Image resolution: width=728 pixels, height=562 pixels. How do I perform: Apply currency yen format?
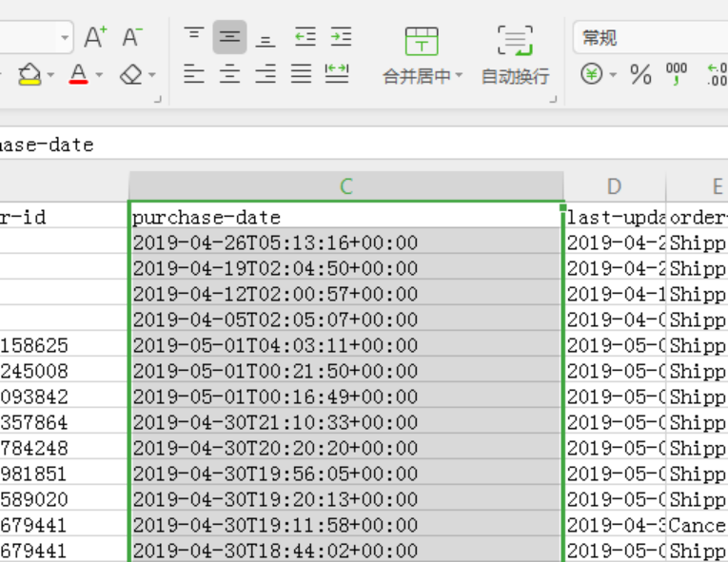click(592, 74)
